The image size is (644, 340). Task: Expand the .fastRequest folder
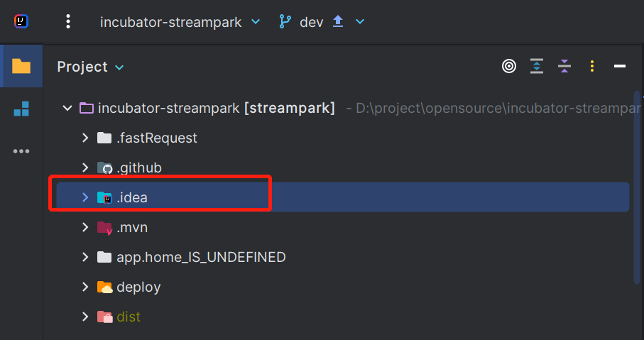85,138
